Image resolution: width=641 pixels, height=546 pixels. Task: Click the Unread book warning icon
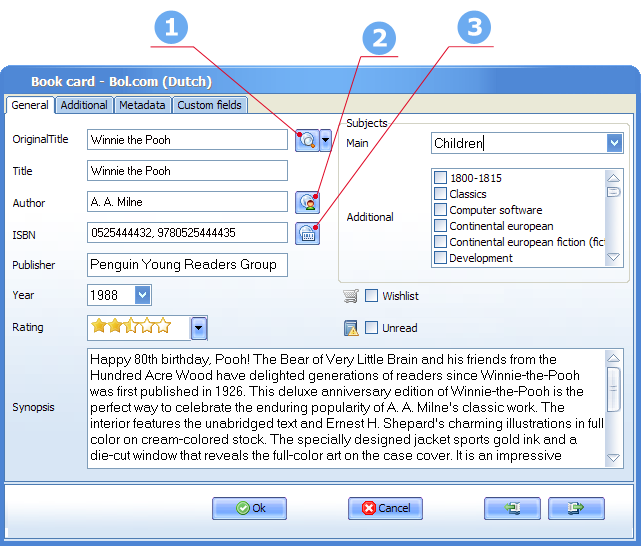point(351,328)
